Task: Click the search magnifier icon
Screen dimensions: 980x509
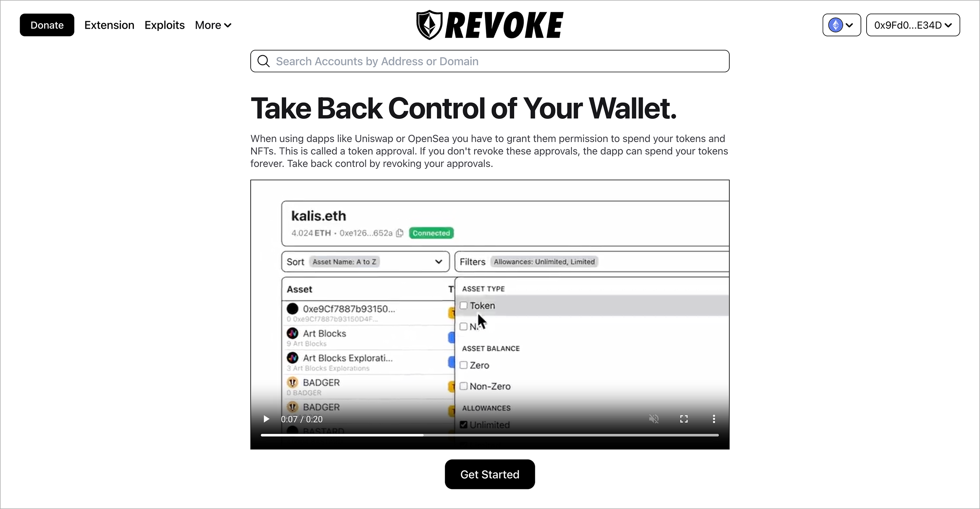Action: [x=264, y=61]
